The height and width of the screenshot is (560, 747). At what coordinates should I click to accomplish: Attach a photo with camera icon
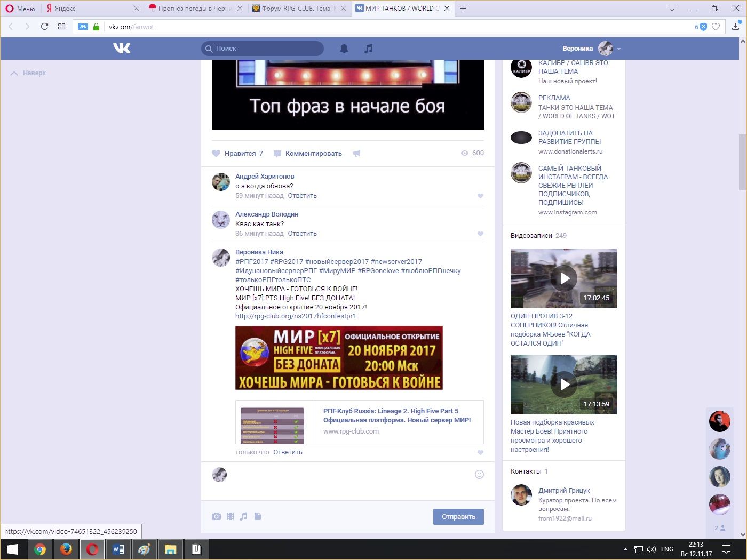[x=216, y=516]
